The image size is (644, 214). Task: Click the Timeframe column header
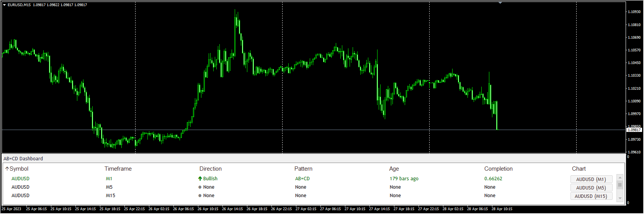tap(118, 169)
